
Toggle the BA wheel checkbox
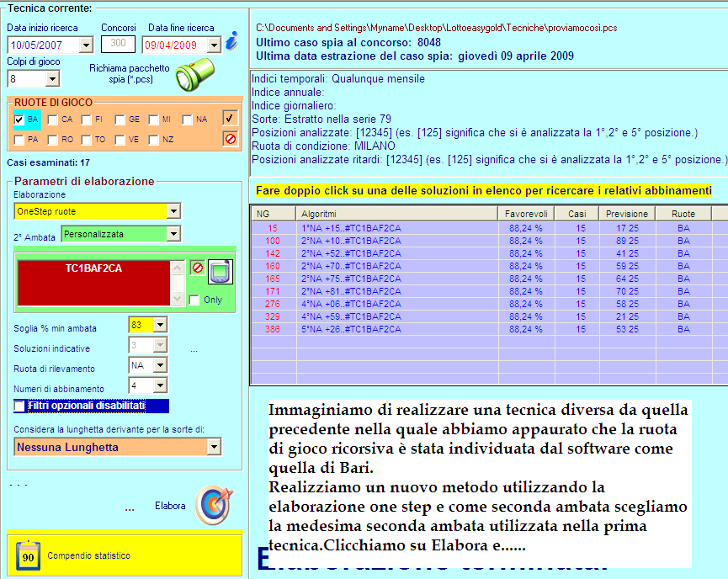tap(19, 120)
